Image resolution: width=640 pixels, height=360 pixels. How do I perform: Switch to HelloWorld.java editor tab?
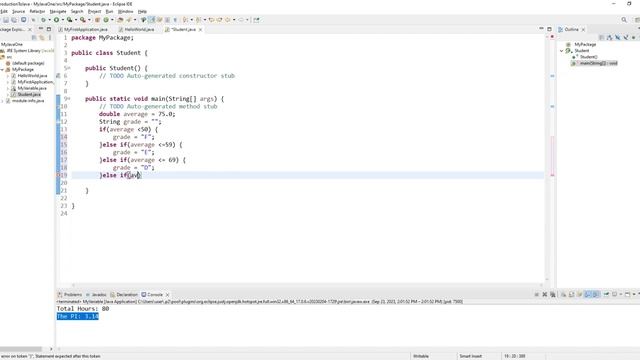point(136,29)
